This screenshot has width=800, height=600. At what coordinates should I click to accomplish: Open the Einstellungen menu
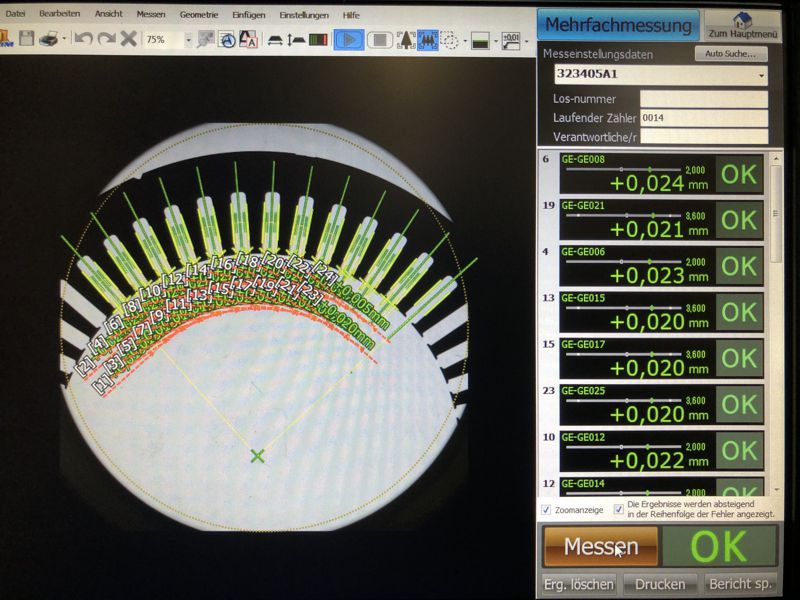(x=303, y=15)
